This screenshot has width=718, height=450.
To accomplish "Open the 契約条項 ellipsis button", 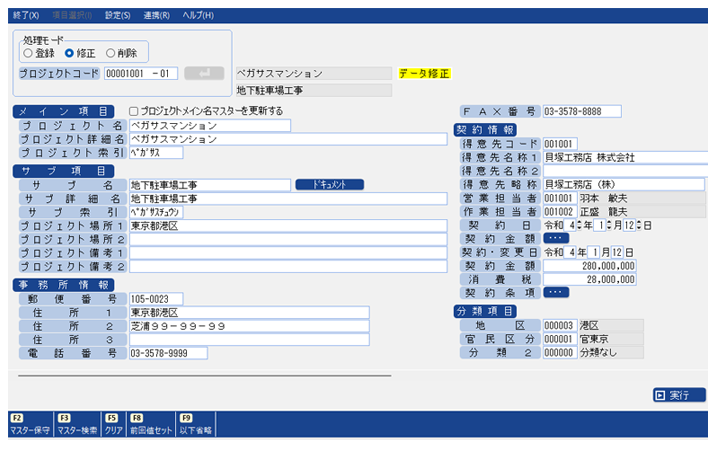I will 556,292.
